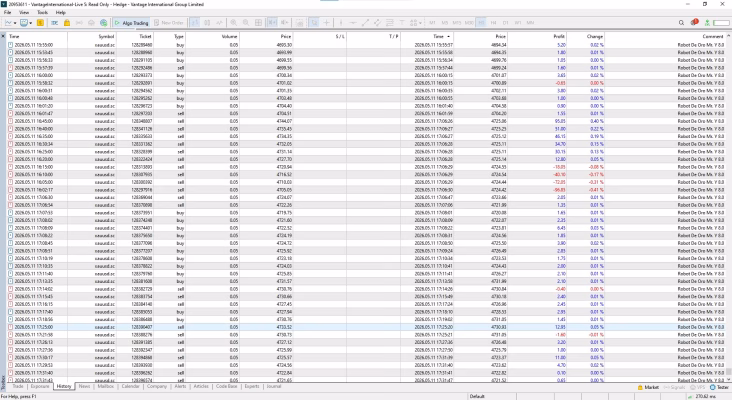Sort by the Volume column header

pyautogui.click(x=229, y=36)
